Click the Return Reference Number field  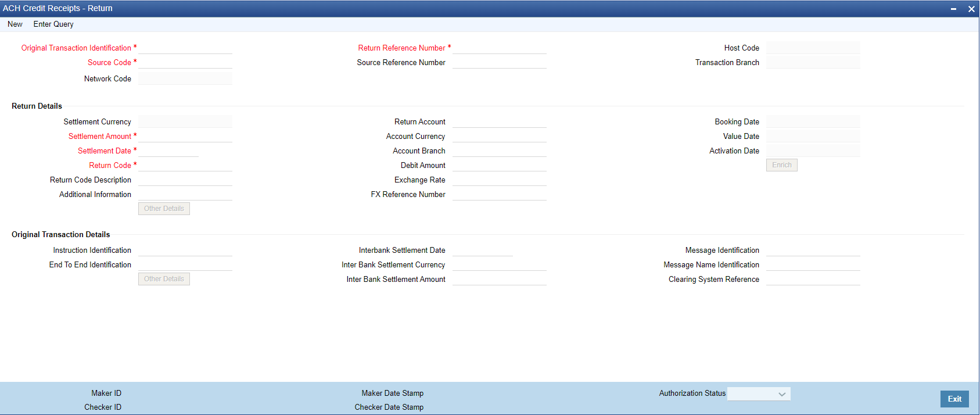pyautogui.click(x=500, y=48)
